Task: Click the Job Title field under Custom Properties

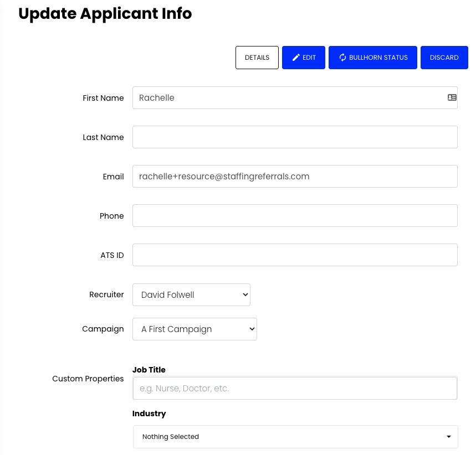Action: tap(295, 388)
